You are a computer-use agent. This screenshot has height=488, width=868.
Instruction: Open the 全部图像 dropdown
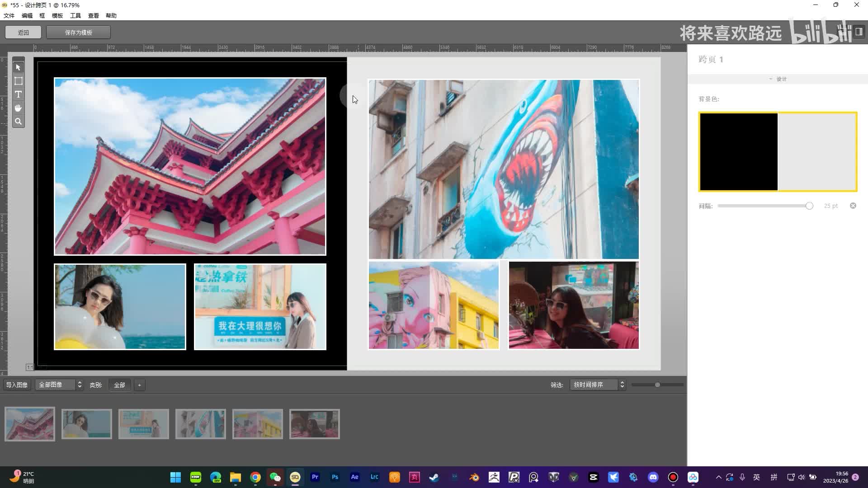coord(60,385)
